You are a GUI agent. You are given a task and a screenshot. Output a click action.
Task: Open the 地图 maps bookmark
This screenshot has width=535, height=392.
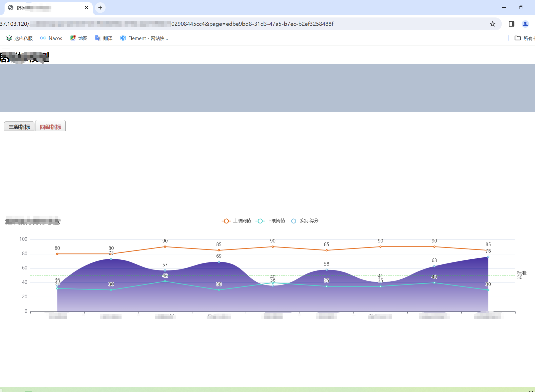coord(79,38)
